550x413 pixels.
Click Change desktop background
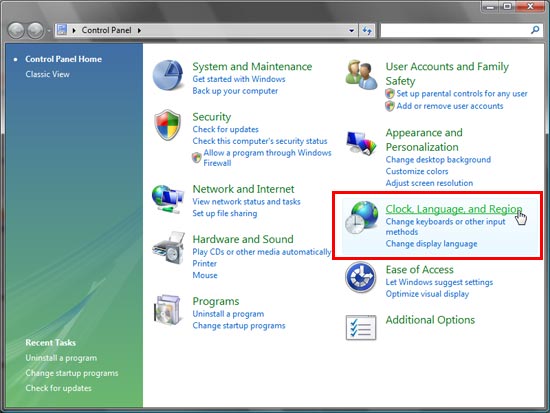click(438, 160)
